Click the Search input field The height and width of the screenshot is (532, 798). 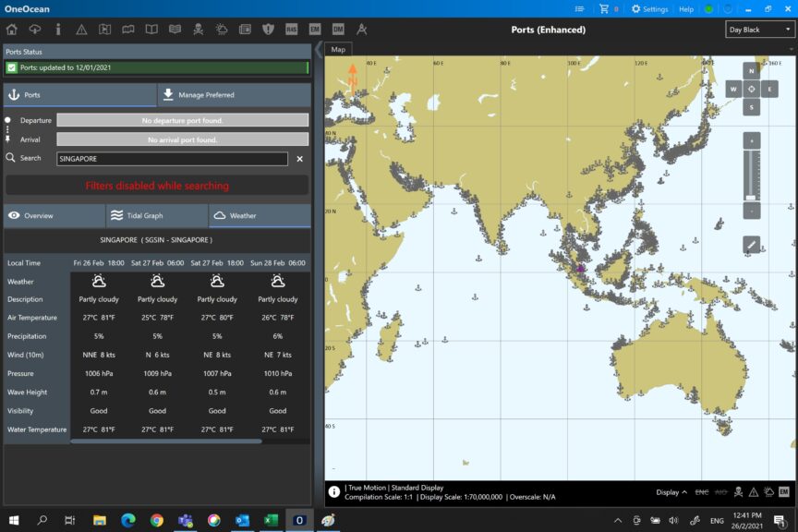click(x=173, y=159)
